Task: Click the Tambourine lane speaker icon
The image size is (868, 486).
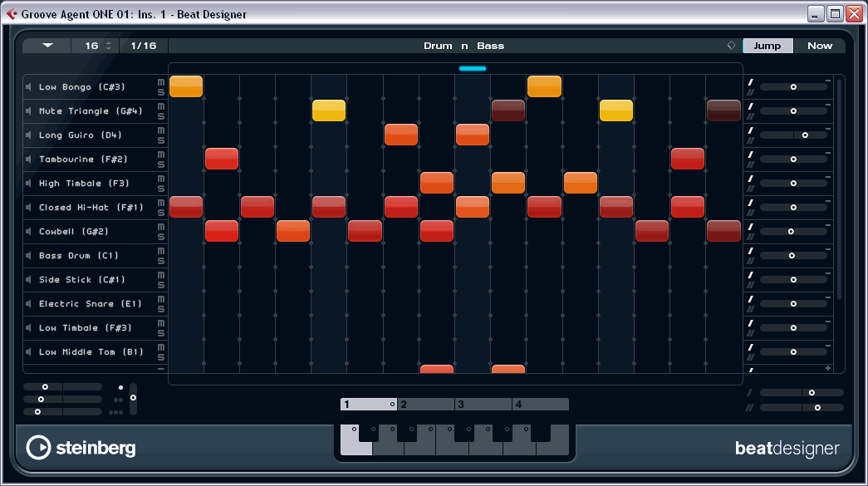Action: [x=28, y=159]
